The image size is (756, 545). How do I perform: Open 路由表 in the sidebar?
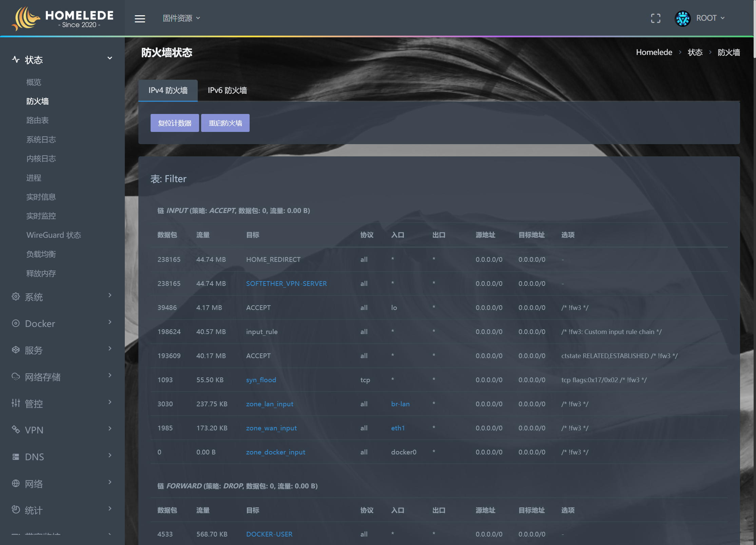[x=37, y=120]
